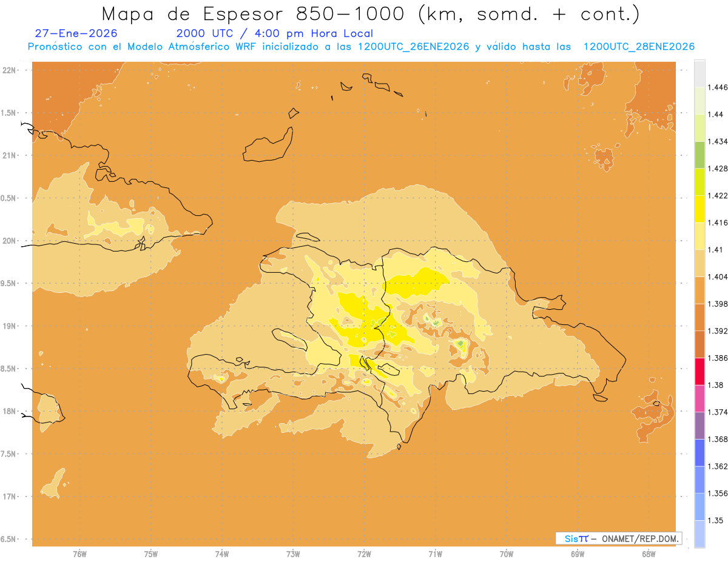The width and height of the screenshot is (728, 562).
Task: Click the '22N' latitude label
Action: click(x=10, y=70)
